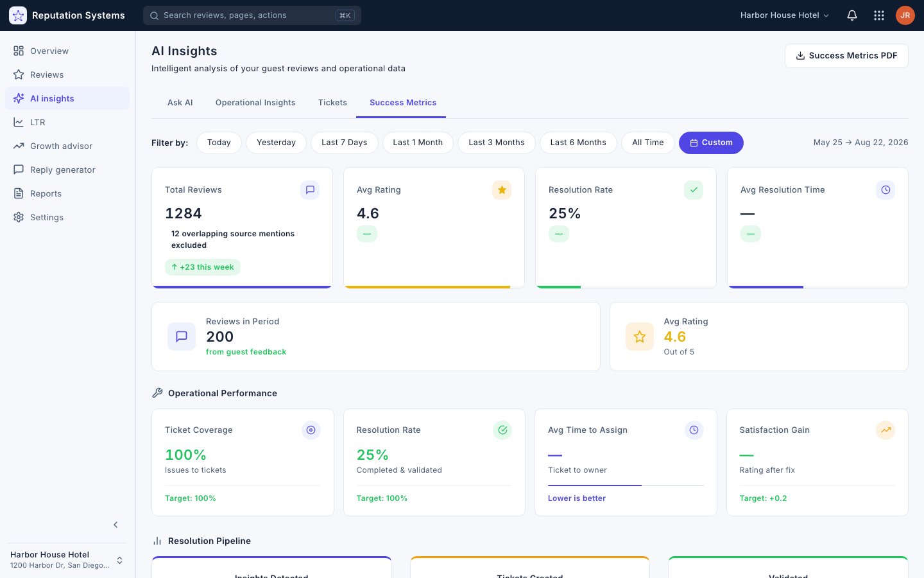Download the Success Metrics PDF
The image size is (924, 578).
click(846, 56)
